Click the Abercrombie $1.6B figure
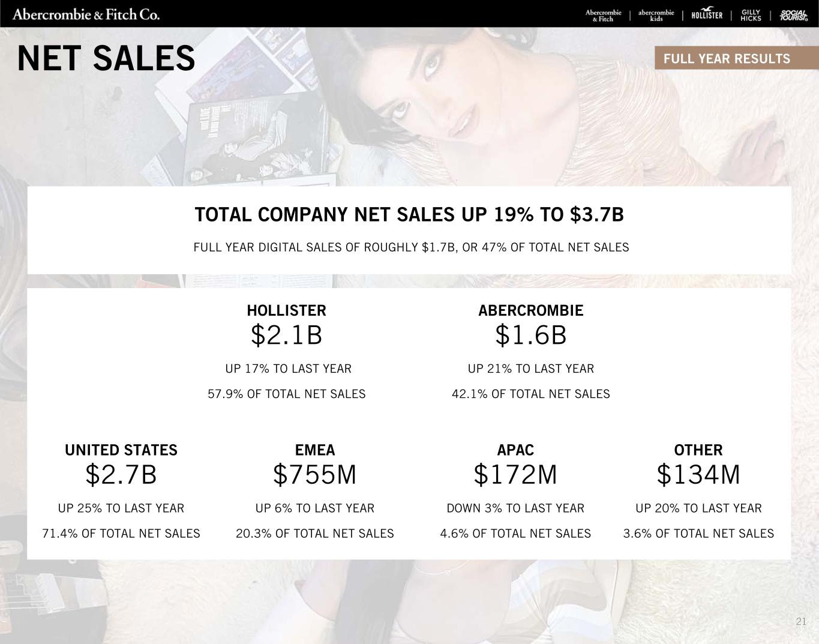 pos(530,336)
